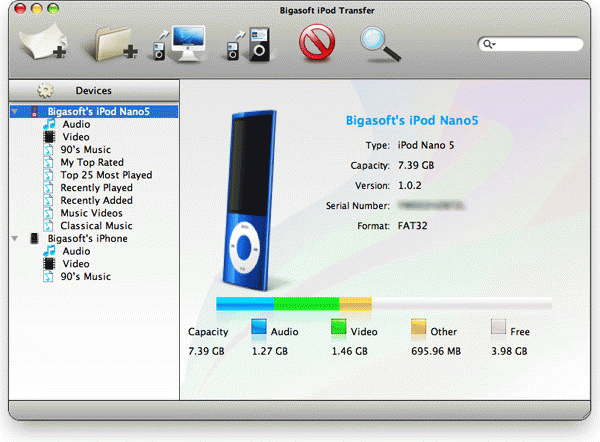
Task: Click Transfer iPod to Computer icon
Action: [179, 43]
